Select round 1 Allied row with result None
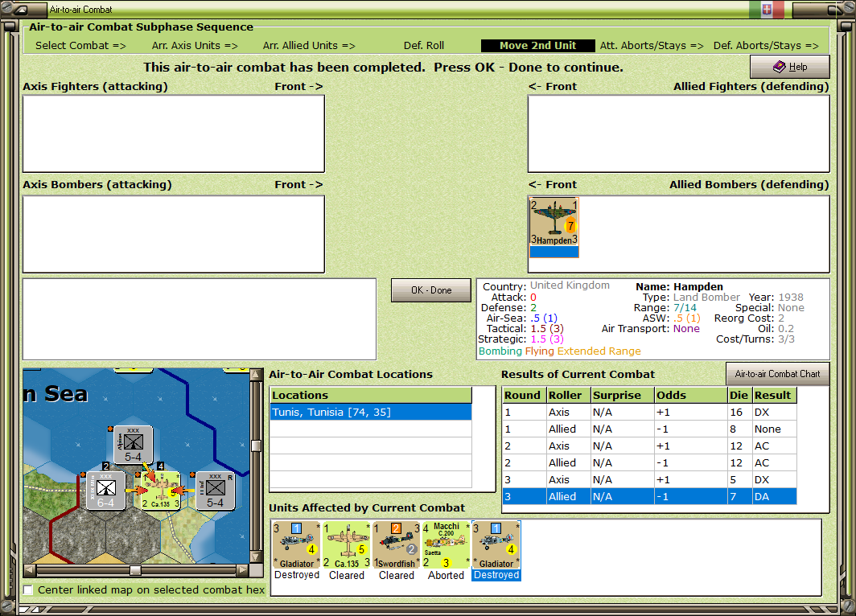The image size is (856, 616). (649, 429)
